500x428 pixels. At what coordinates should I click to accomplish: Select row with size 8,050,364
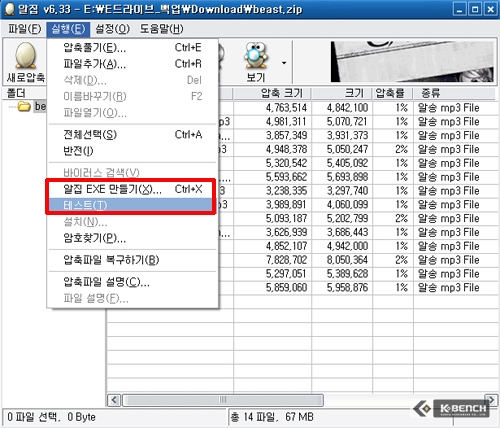click(x=359, y=260)
